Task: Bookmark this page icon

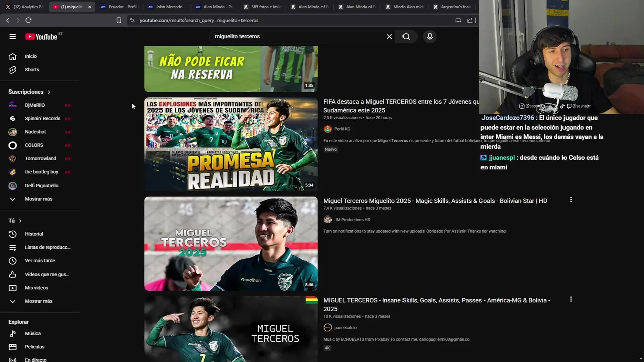Action: [119, 20]
